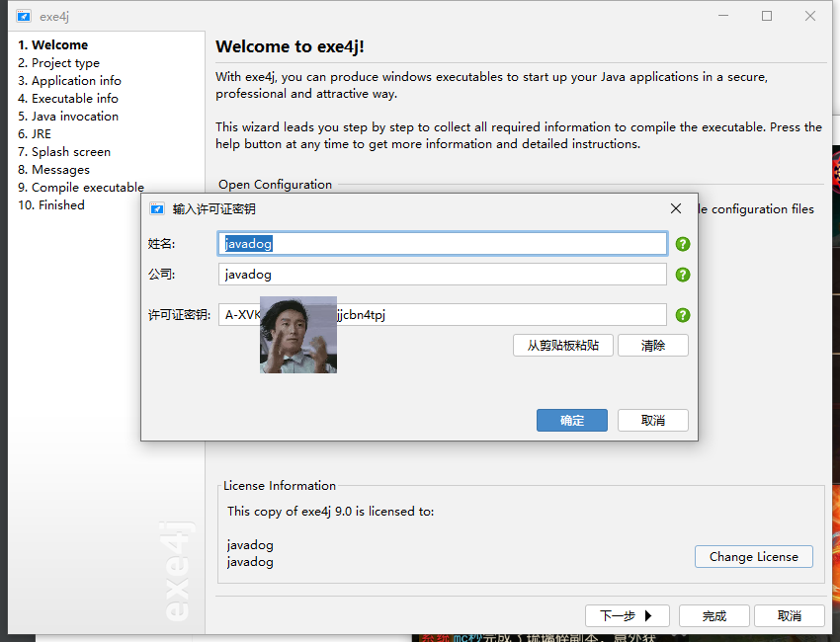Click help icon beside 公司 field
Viewport: 840px width, 642px height.
click(x=683, y=275)
